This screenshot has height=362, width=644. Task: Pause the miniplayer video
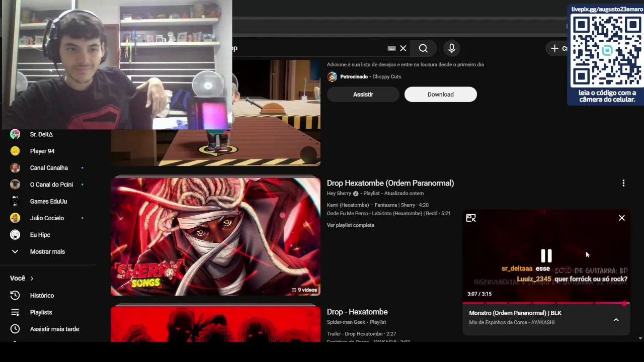(546, 256)
